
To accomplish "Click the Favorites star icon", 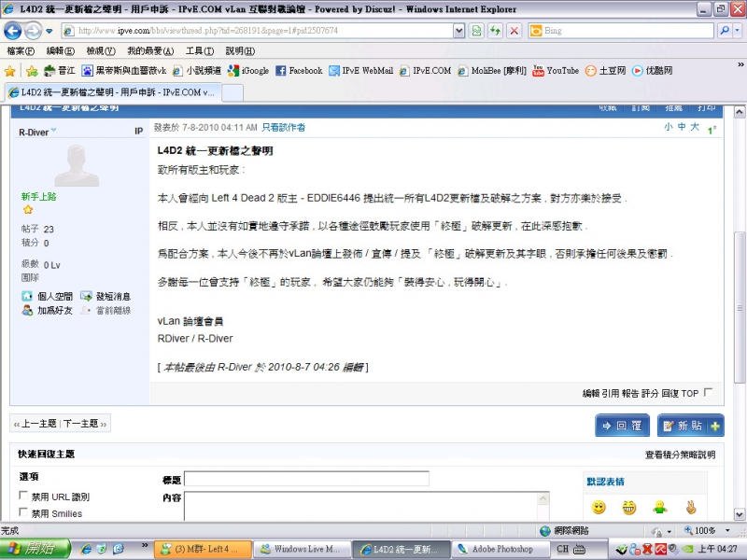I will [9, 71].
